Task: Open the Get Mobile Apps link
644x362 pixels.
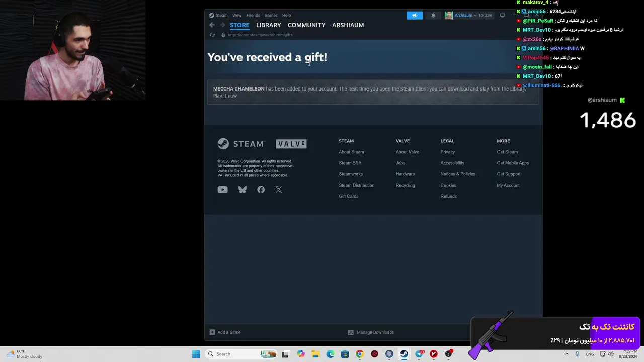Action: point(513,163)
